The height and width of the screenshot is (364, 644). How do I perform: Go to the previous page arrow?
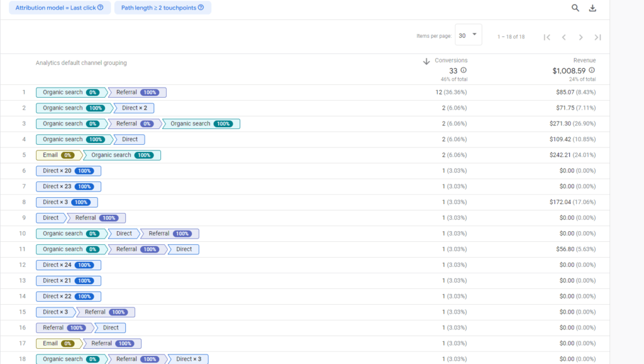tap(563, 37)
